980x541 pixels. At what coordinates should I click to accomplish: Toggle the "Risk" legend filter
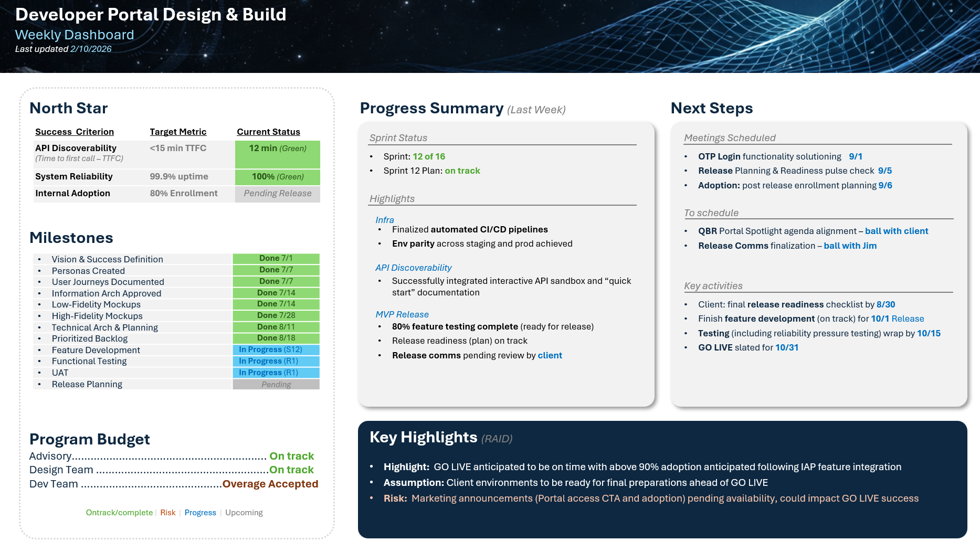point(167,512)
